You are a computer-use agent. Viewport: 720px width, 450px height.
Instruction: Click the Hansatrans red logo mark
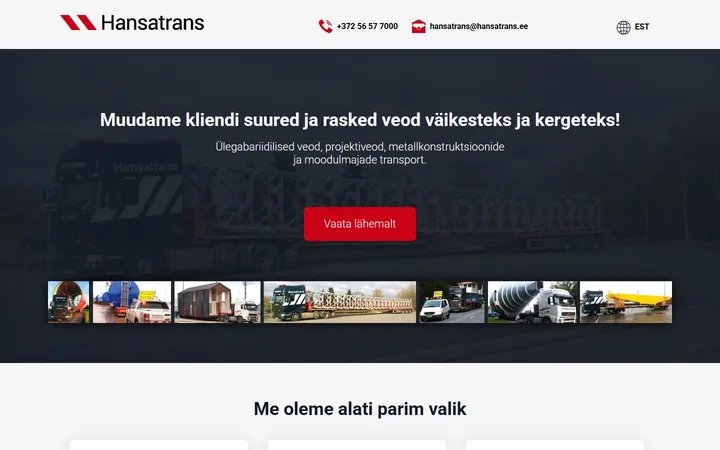78,22
